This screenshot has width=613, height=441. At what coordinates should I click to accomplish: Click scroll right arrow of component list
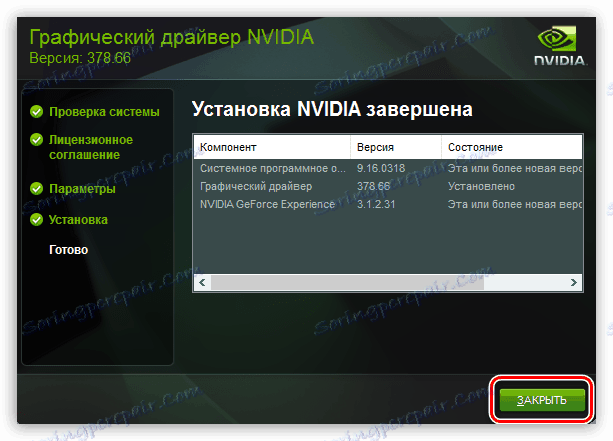[574, 282]
